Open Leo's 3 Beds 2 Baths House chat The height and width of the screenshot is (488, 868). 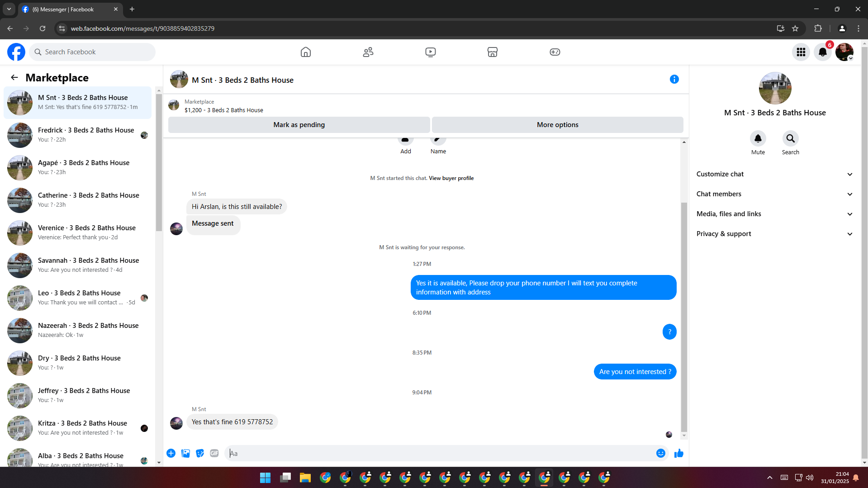[77, 298]
